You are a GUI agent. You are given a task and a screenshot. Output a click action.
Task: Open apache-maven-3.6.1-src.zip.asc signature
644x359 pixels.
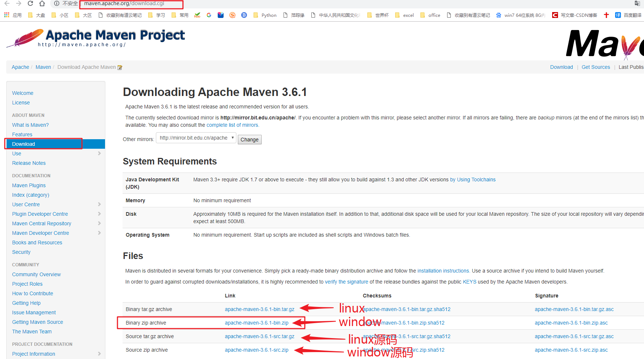click(x=571, y=350)
